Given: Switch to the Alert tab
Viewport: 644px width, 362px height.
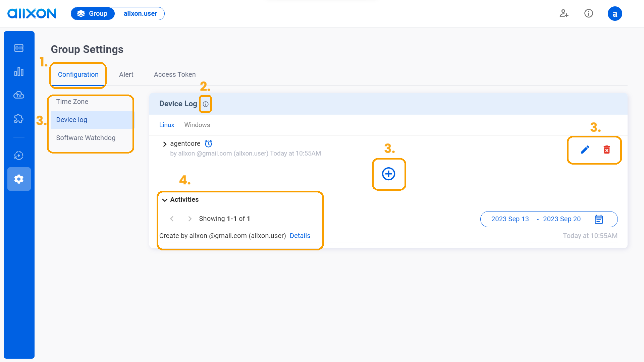Looking at the screenshot, I should click(126, 74).
